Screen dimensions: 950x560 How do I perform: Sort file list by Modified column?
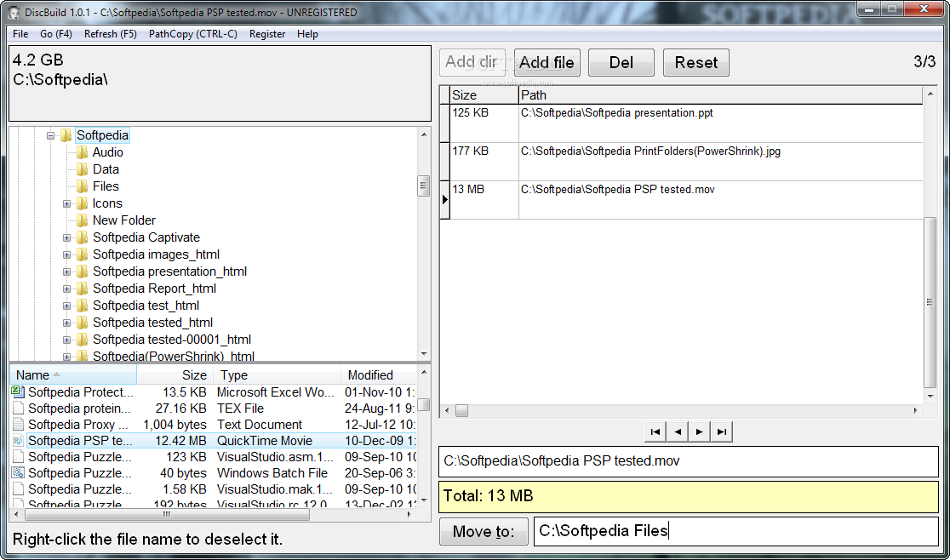pyautogui.click(x=378, y=374)
